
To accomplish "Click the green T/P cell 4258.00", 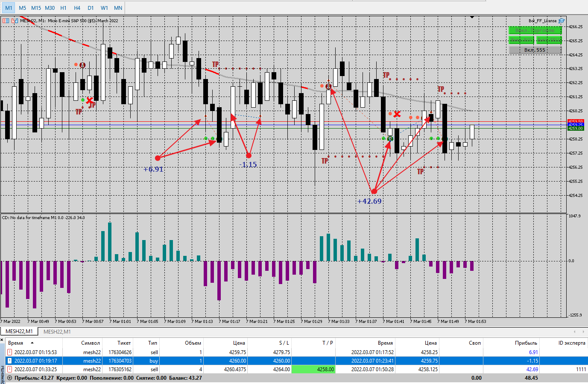I will tap(313, 369).
